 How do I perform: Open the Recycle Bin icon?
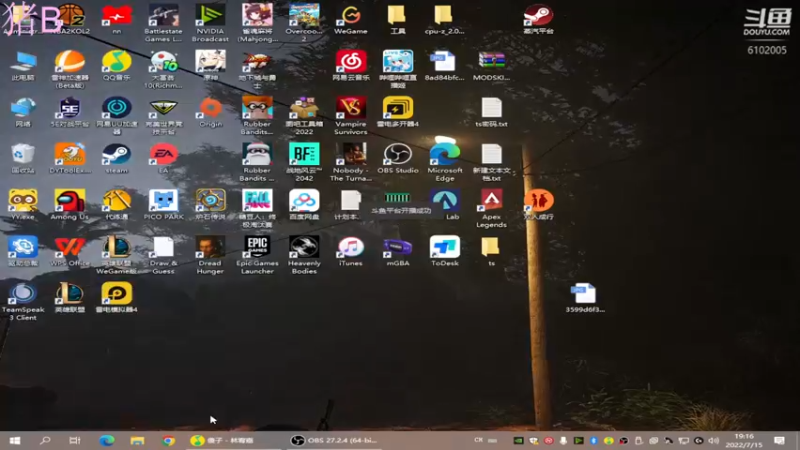(x=22, y=159)
